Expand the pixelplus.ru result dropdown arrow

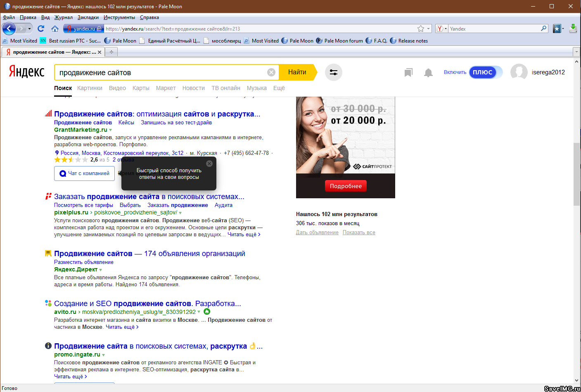[x=180, y=213]
